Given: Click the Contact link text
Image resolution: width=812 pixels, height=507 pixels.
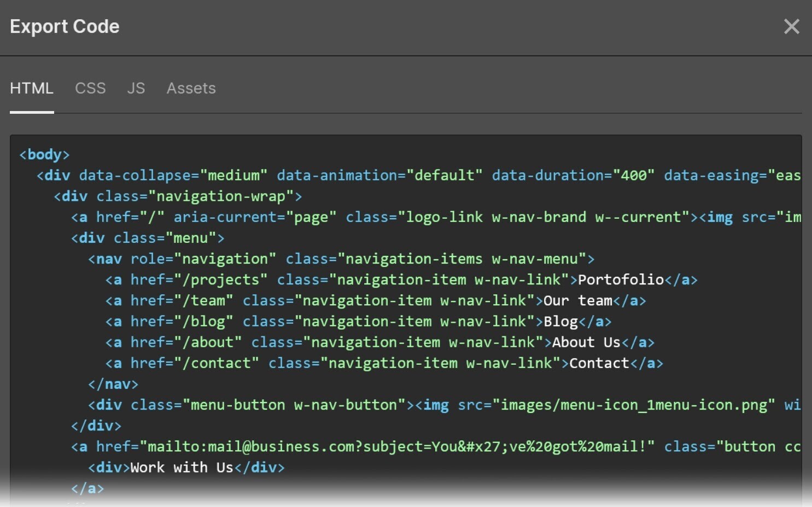Looking at the screenshot, I should (x=598, y=363).
